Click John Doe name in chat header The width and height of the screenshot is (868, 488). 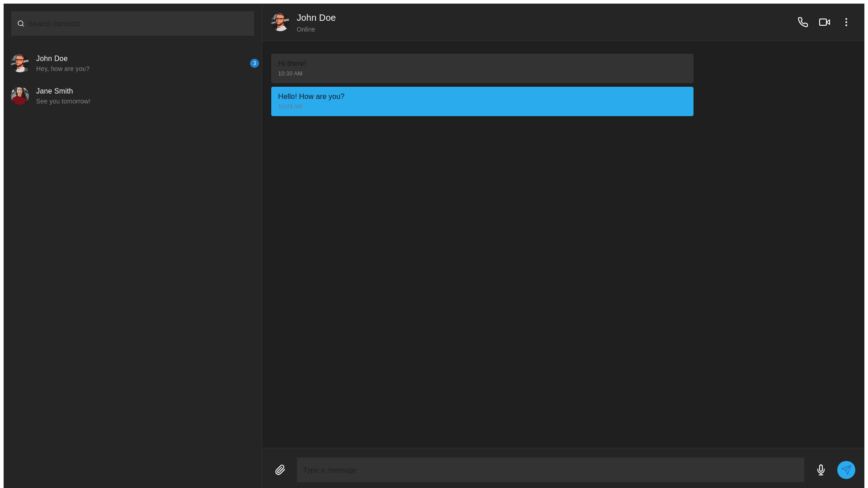point(316,18)
